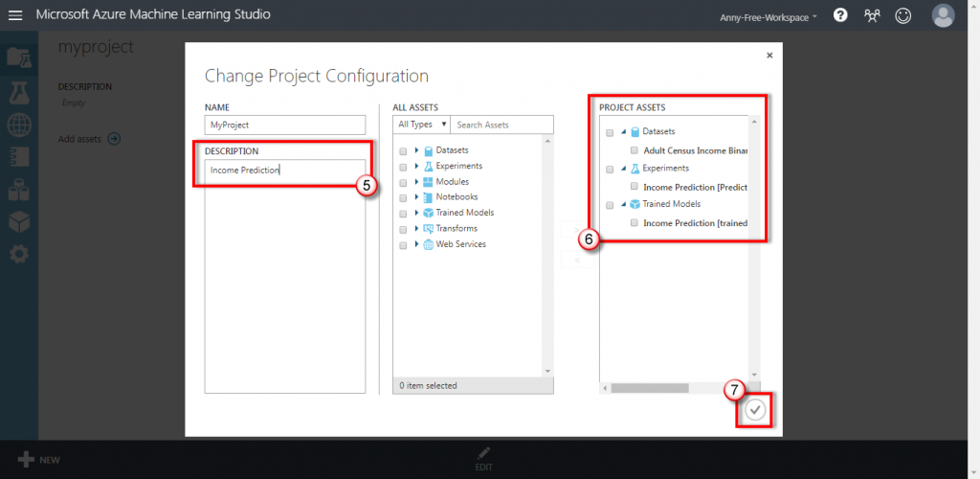
Task: Confirm changes with checkmark button
Action: point(755,410)
